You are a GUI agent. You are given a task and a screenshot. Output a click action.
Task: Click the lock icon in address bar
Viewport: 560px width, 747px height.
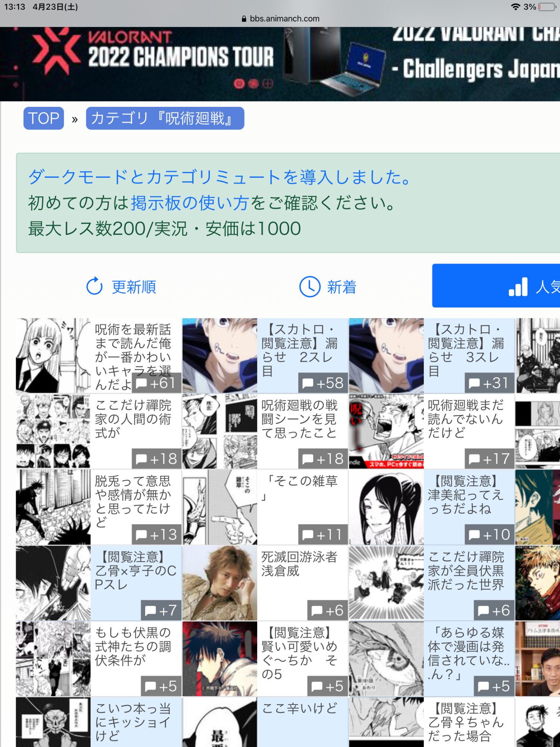click(244, 19)
